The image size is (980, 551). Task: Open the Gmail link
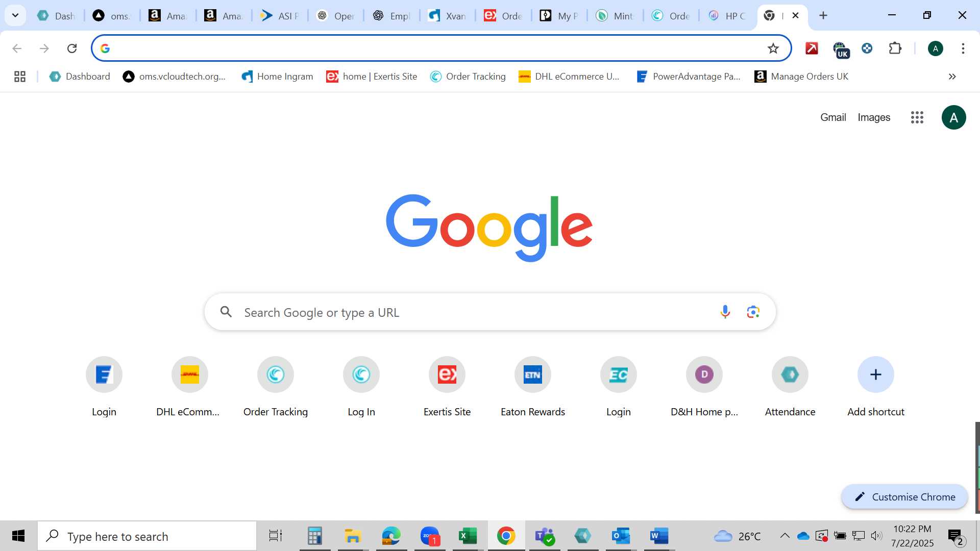(833, 117)
